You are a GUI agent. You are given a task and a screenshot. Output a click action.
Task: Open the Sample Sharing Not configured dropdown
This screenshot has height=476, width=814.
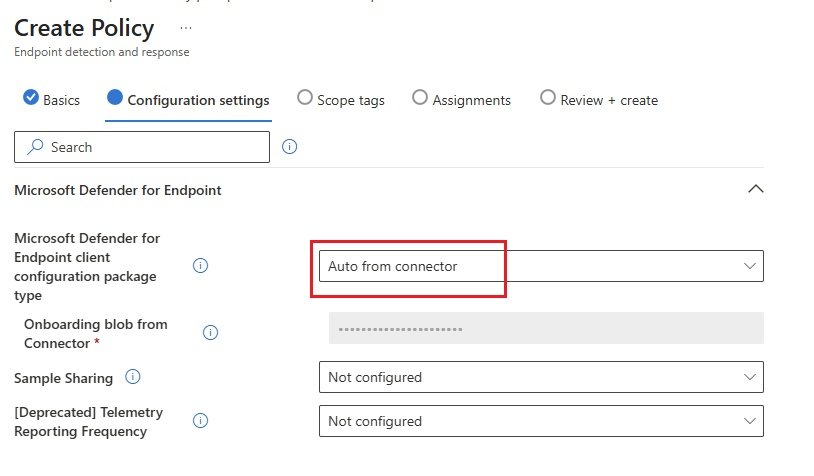point(541,377)
